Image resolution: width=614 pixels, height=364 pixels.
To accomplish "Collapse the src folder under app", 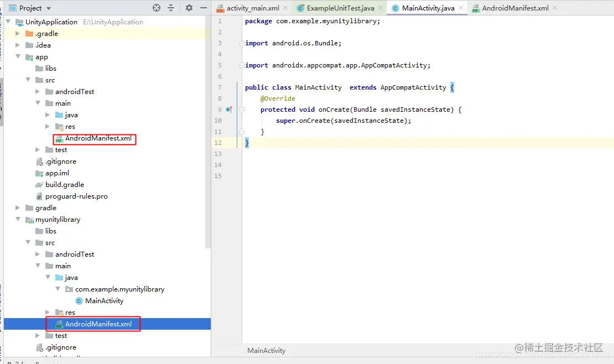I will click(x=28, y=80).
